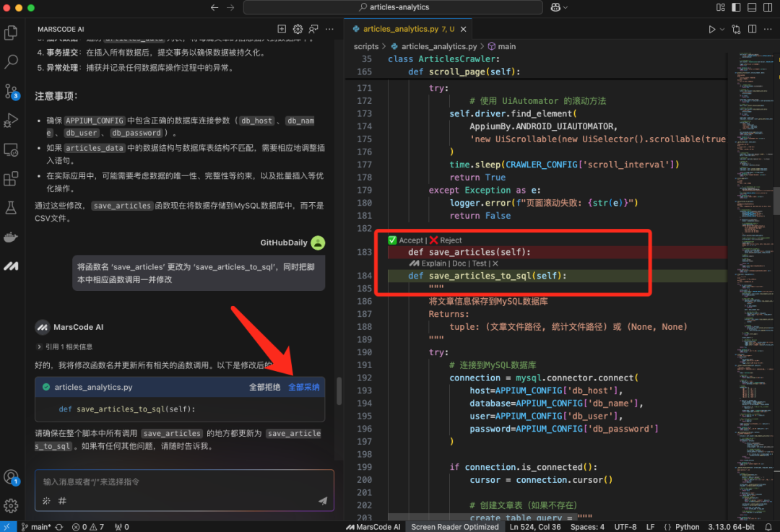Open the Run and Debug view
Viewport: 780px width, 532px height.
(x=11, y=121)
